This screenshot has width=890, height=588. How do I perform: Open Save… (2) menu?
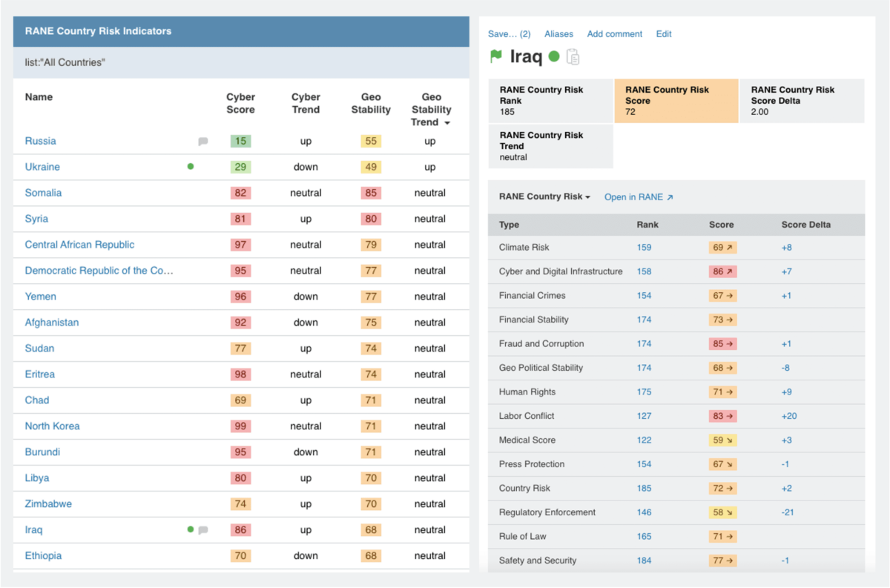click(510, 34)
